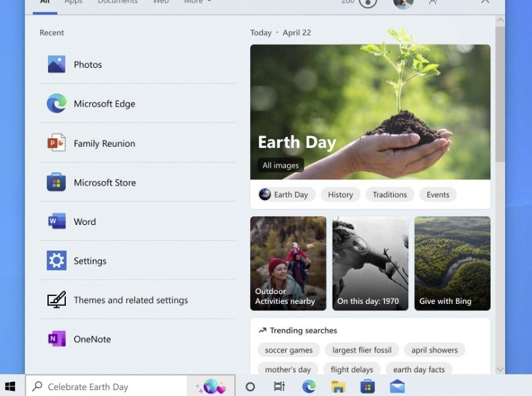
Task: Open the Family Reunion PowerPoint file
Action: [x=137, y=143]
